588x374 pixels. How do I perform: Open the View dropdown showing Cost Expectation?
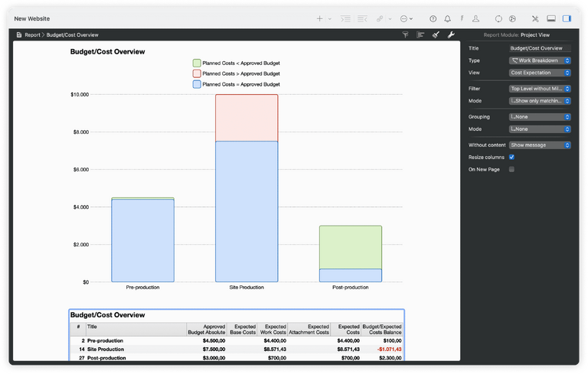coord(540,73)
